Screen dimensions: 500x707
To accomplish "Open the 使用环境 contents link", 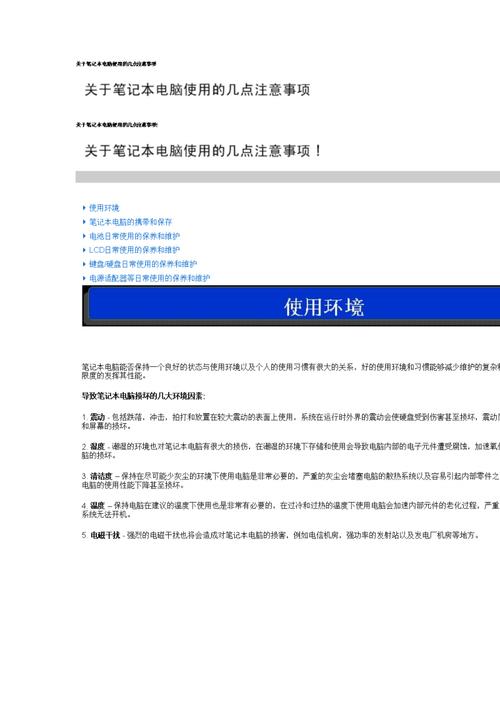I will tap(104, 208).
